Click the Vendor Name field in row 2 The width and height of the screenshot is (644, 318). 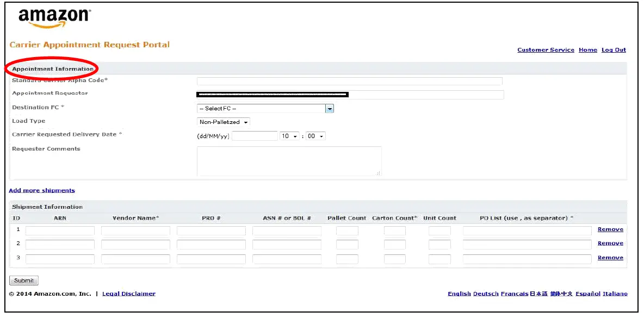[x=135, y=244]
